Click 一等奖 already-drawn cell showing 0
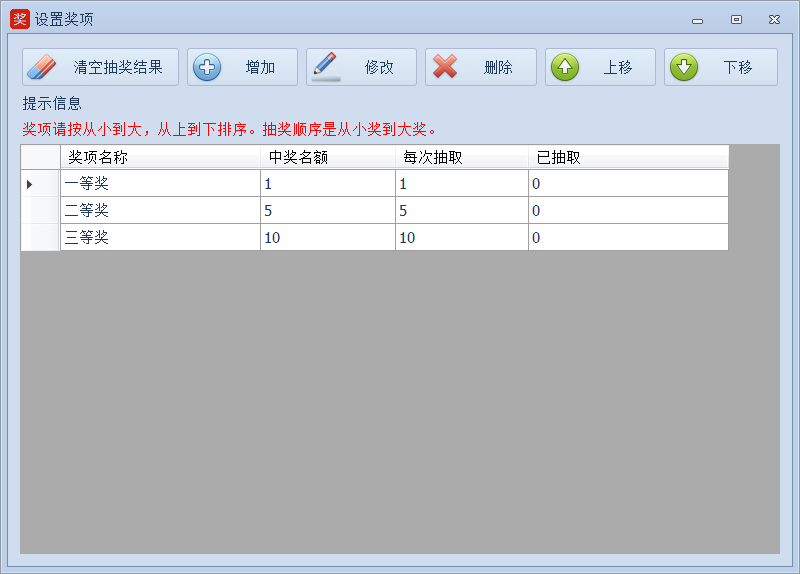This screenshot has width=800, height=574. coord(628,184)
